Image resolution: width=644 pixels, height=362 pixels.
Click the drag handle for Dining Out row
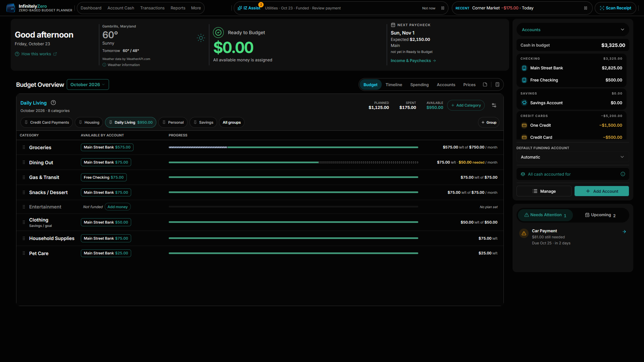point(24,162)
